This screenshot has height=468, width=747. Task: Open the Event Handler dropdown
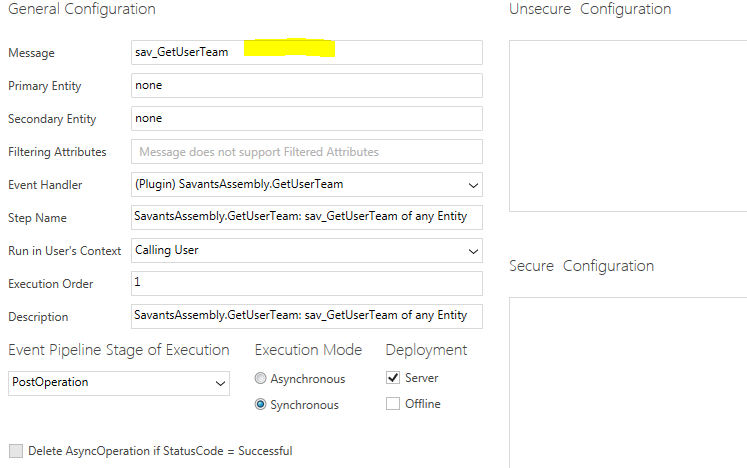(x=306, y=184)
